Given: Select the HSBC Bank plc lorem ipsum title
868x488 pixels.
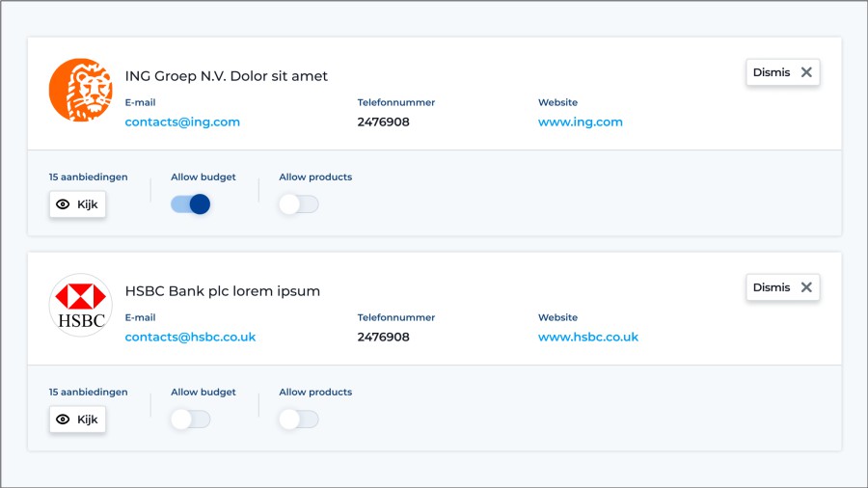Looking at the screenshot, I should (x=223, y=291).
